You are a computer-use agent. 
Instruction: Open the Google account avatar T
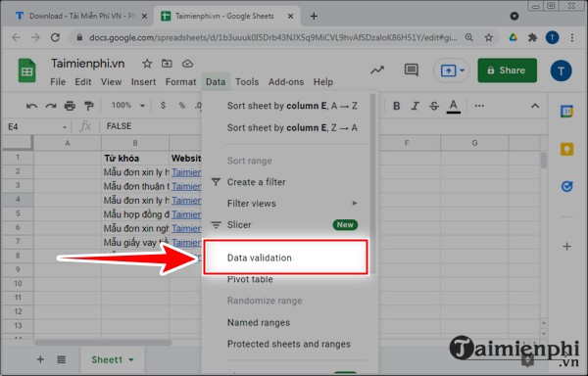point(561,70)
